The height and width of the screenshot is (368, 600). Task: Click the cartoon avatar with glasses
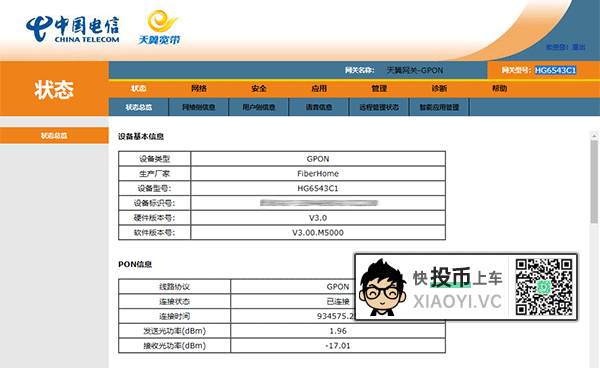(x=382, y=287)
